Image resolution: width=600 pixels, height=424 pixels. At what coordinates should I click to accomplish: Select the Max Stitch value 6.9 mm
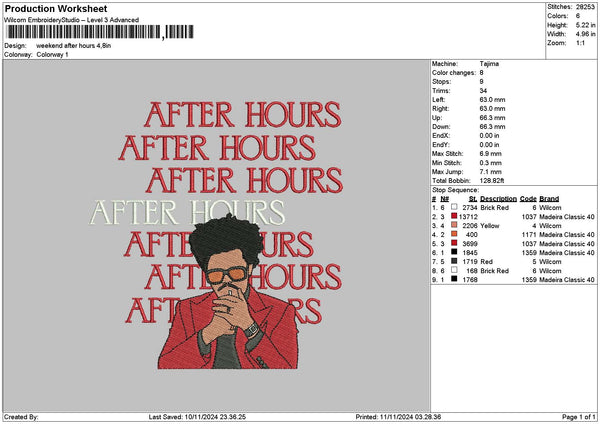490,154
